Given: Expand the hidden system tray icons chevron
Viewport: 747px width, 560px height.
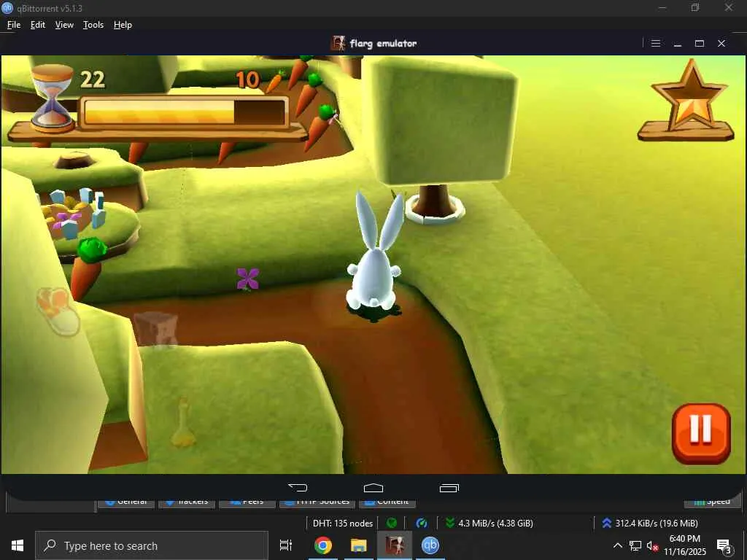Looking at the screenshot, I should tap(617, 545).
